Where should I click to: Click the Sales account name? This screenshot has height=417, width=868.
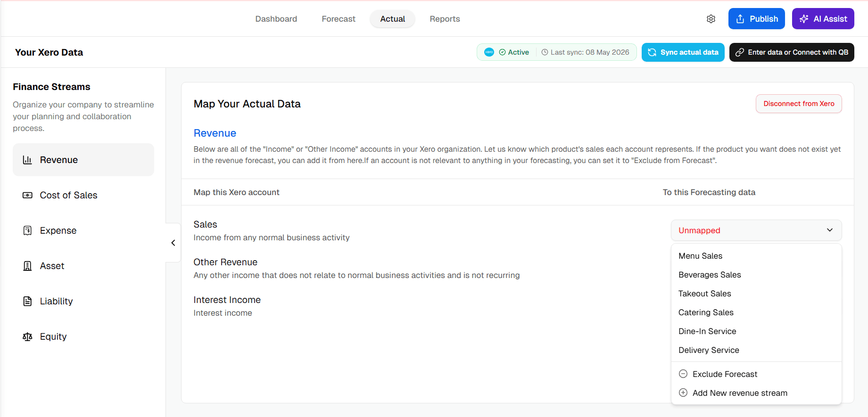coord(206,224)
